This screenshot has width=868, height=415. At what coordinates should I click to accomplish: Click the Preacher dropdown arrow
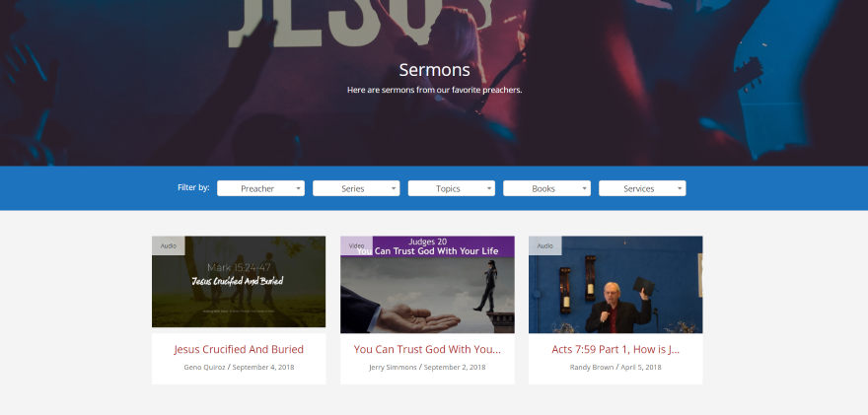(x=298, y=188)
